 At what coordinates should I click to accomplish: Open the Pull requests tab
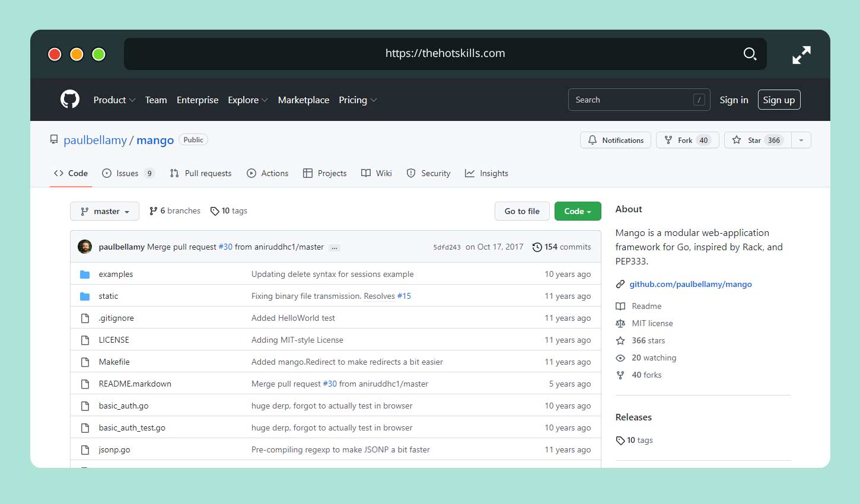pyautogui.click(x=200, y=173)
